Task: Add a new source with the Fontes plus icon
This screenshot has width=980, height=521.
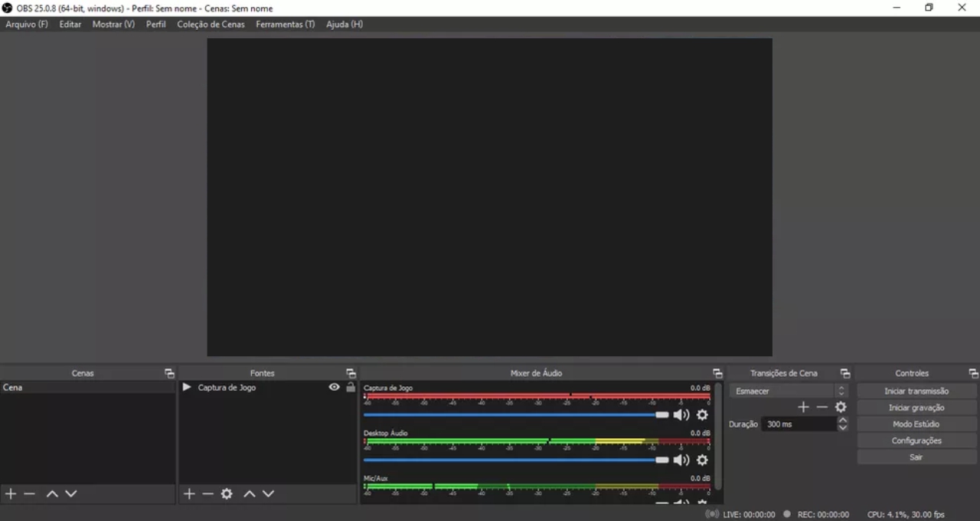Action: (x=189, y=493)
